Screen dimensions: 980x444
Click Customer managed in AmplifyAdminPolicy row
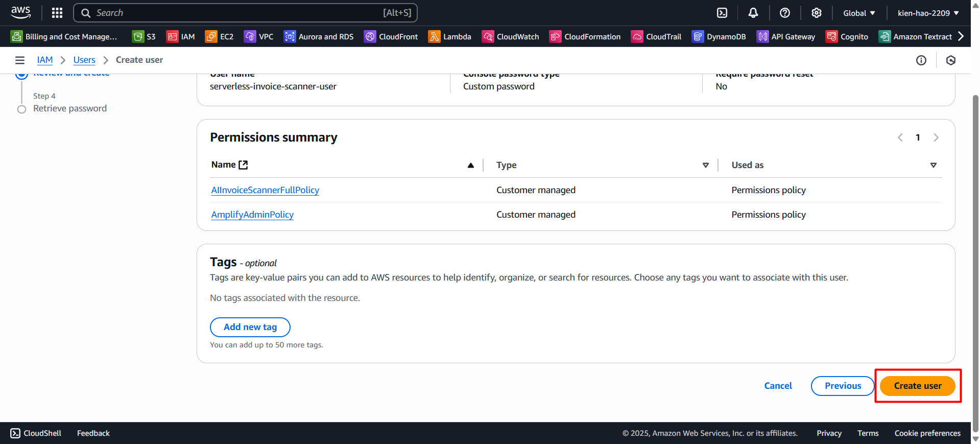(536, 215)
